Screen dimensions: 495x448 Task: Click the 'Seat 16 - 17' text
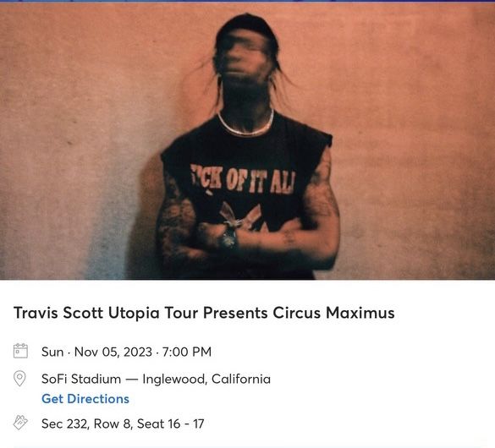click(x=171, y=423)
